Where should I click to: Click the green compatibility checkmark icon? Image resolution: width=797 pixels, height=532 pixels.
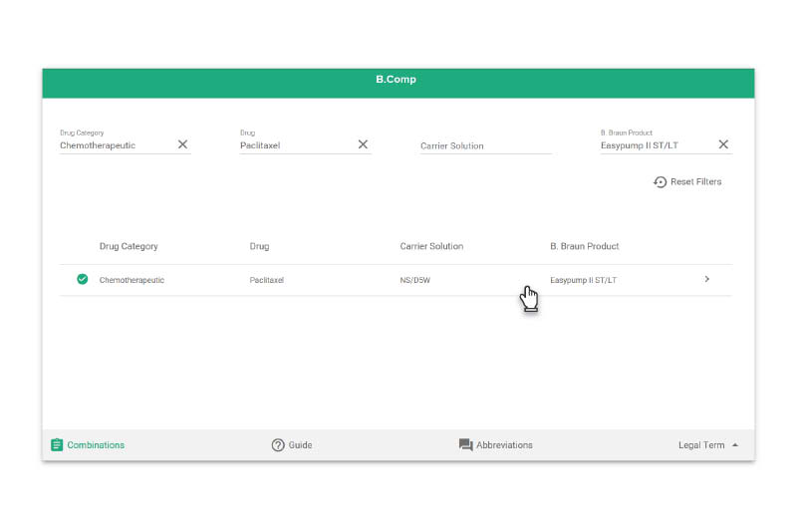coord(83,280)
